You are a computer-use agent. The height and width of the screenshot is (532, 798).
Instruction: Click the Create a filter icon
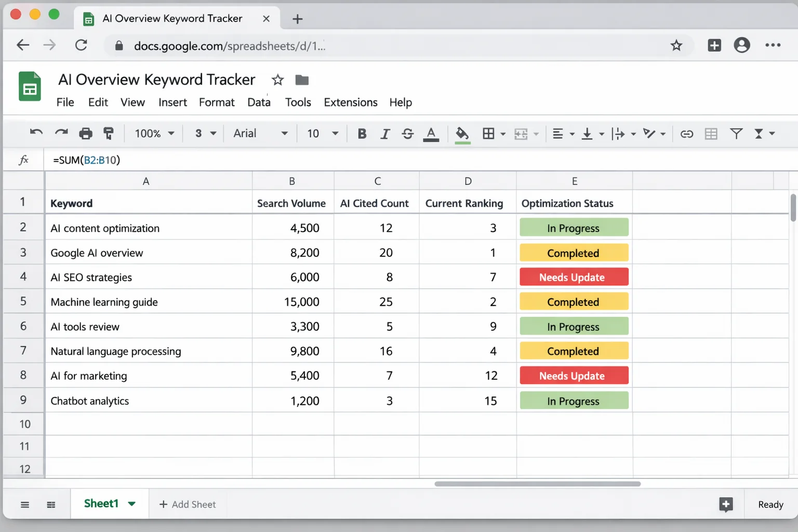(736, 133)
